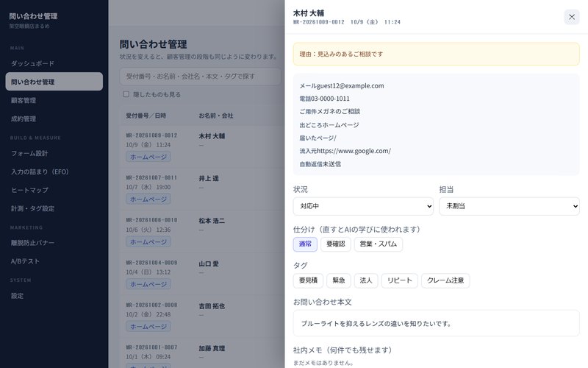Click the ホームページ badge for MR-20261004-0009

click(148, 284)
